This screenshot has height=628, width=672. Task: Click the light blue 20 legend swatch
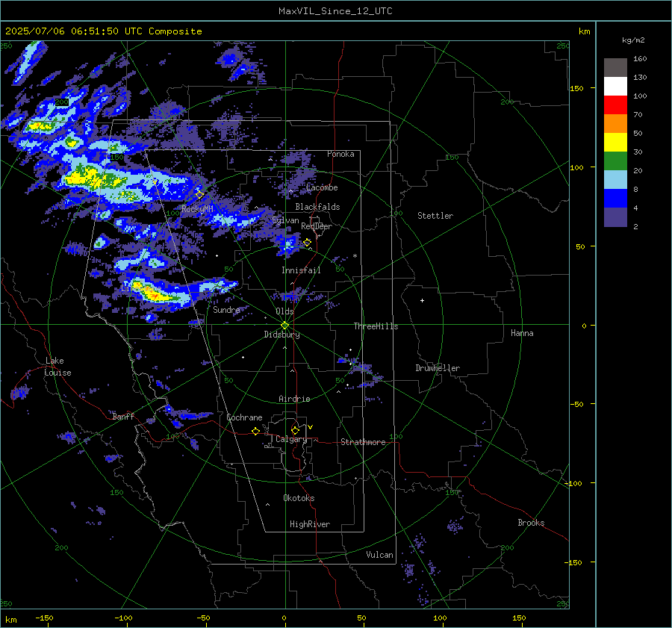point(615,180)
